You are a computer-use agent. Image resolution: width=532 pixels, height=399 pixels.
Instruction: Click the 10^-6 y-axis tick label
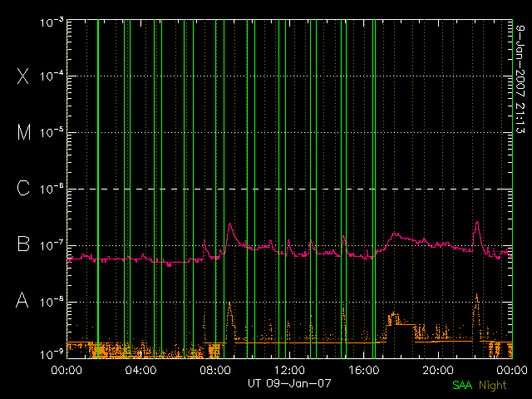(52, 189)
